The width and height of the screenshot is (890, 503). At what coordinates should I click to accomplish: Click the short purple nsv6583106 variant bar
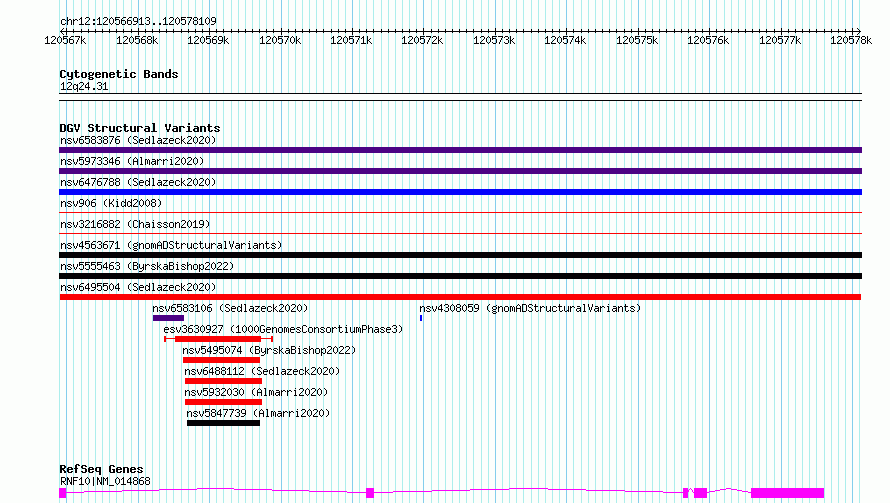[168, 318]
